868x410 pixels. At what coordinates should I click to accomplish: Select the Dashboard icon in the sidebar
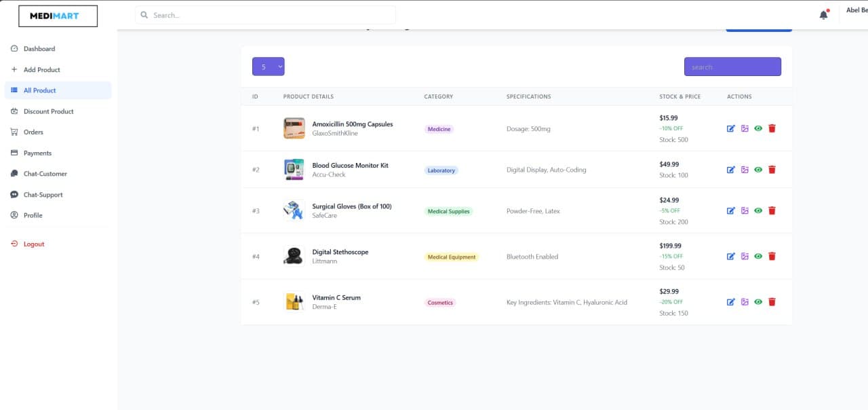[14, 48]
